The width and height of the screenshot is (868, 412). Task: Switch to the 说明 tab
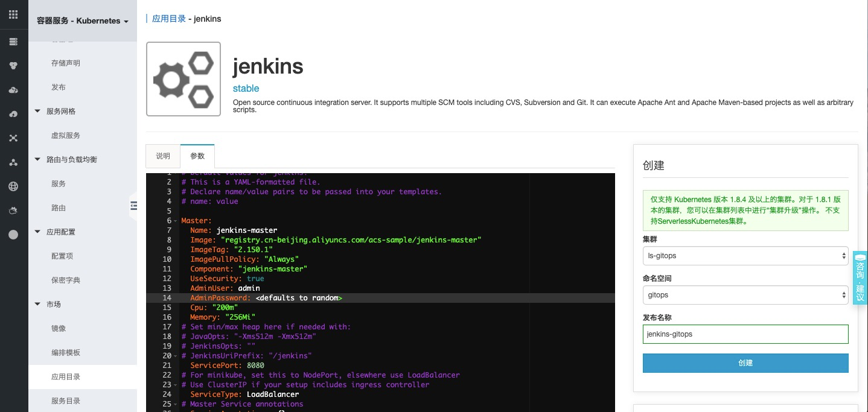[163, 156]
